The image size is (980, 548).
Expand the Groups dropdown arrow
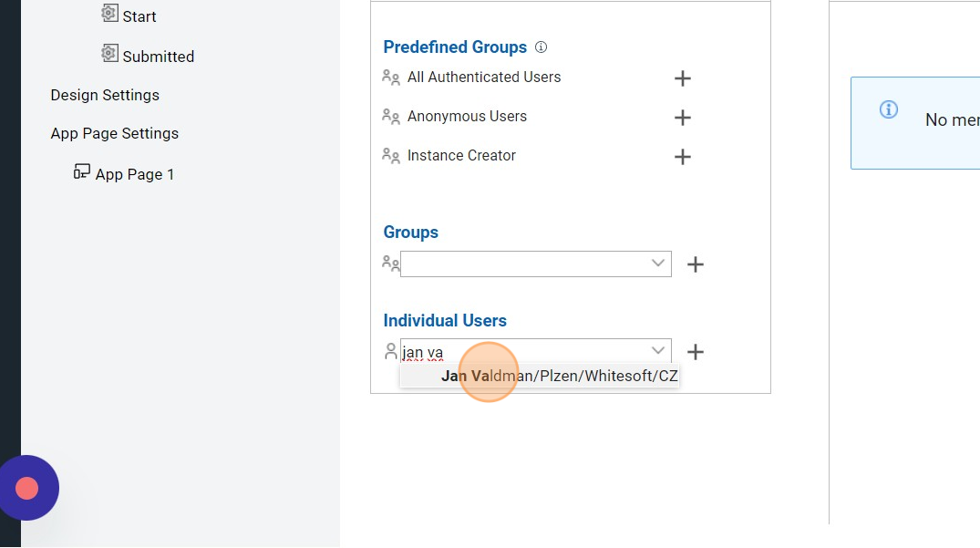pyautogui.click(x=658, y=264)
